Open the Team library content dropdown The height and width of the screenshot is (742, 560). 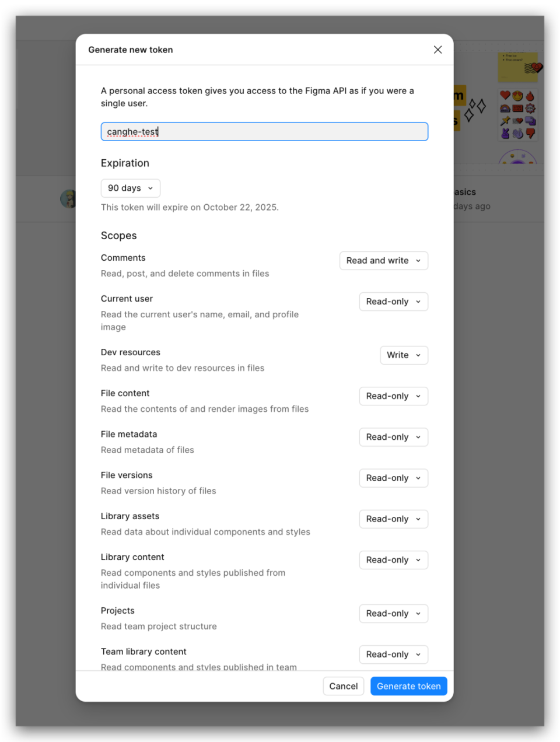(x=393, y=654)
